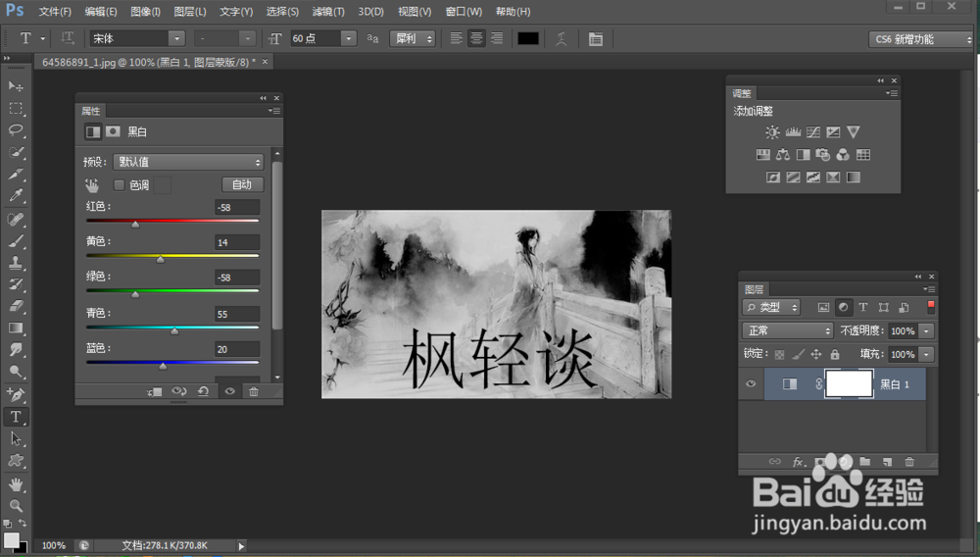Open anti-aliasing dropdown 犀利
The width and height of the screenshot is (980, 557).
point(412,39)
